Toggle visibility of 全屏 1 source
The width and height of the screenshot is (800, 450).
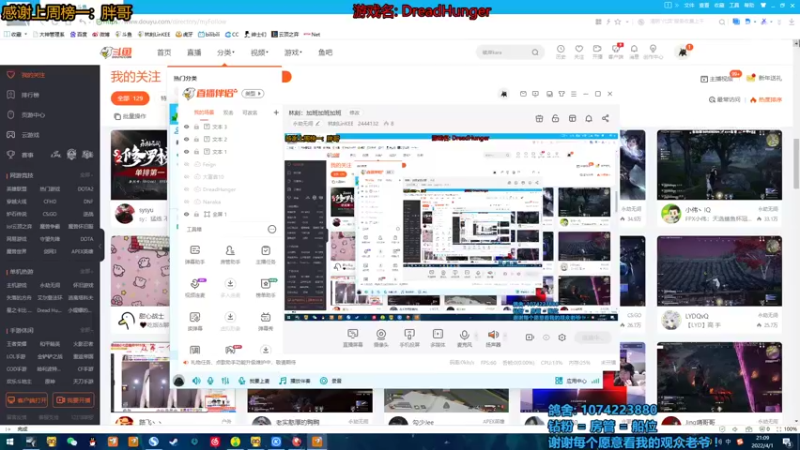[x=187, y=214]
